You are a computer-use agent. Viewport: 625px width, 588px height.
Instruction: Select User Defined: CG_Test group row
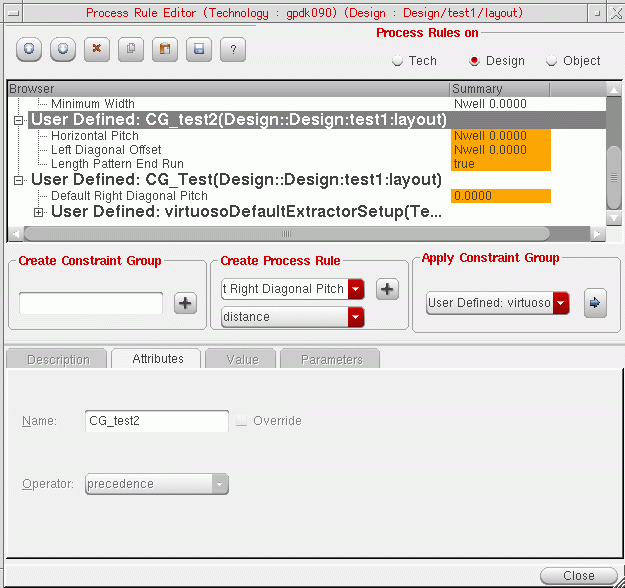click(236, 179)
